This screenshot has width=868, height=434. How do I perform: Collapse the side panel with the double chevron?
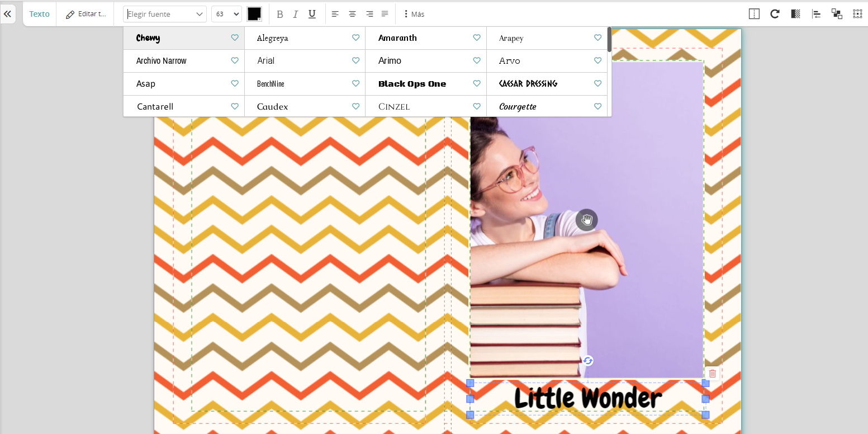pos(7,14)
